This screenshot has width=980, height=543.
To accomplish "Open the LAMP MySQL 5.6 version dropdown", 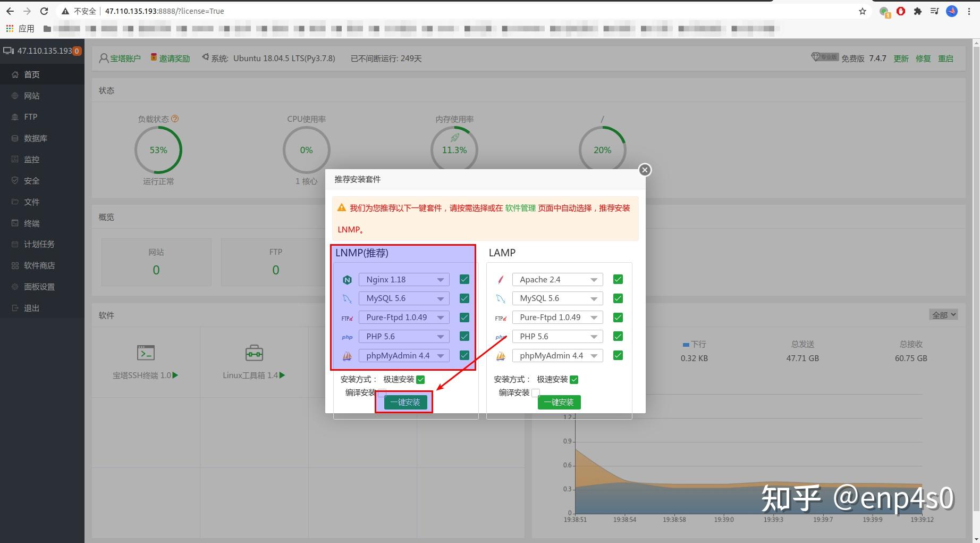I will click(557, 299).
